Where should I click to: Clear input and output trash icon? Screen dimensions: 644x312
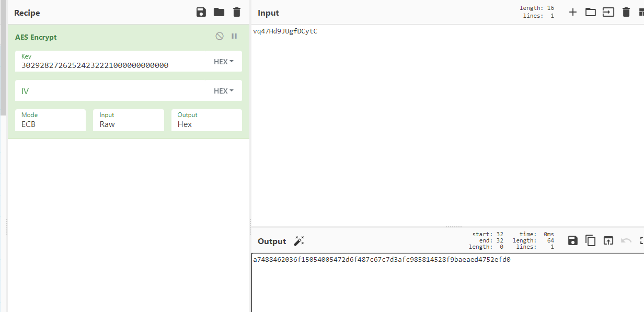coord(626,12)
